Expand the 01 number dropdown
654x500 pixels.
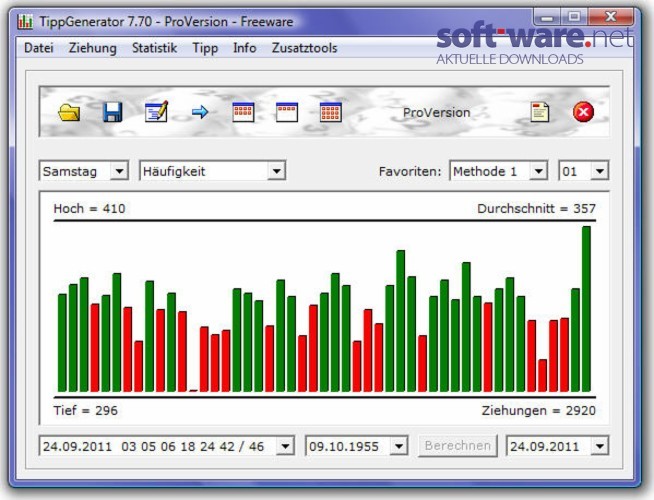[x=599, y=171]
